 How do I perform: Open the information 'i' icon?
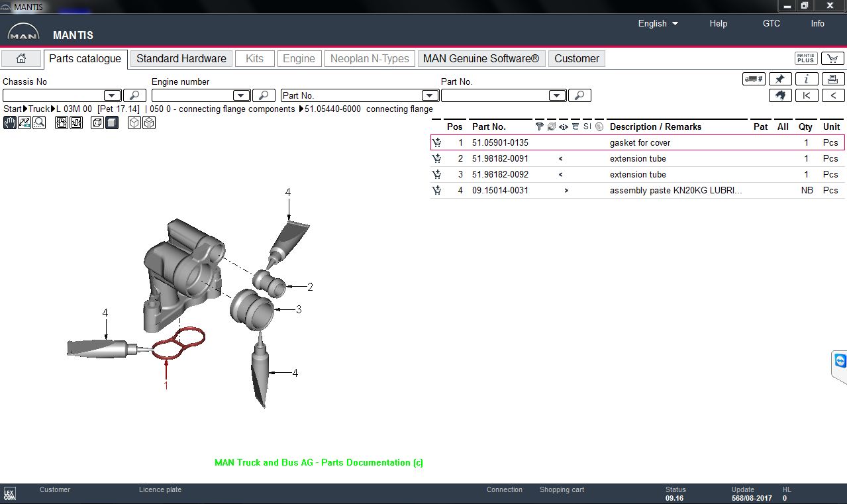point(807,79)
